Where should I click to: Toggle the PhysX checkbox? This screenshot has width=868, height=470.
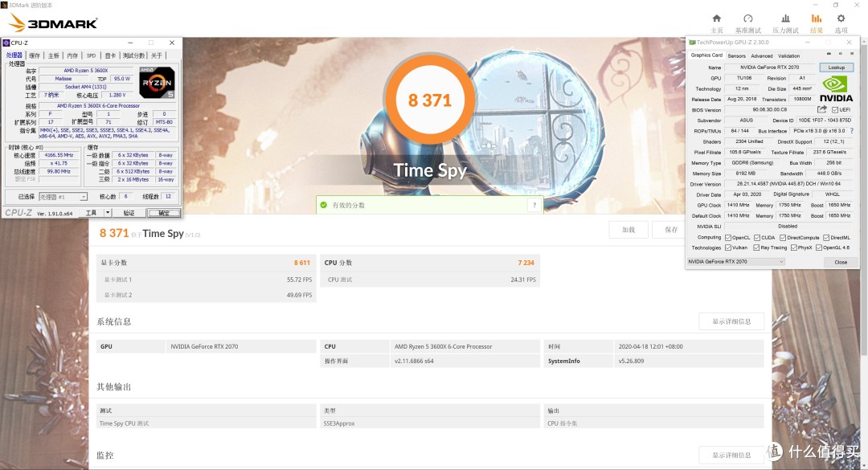pyautogui.click(x=794, y=247)
